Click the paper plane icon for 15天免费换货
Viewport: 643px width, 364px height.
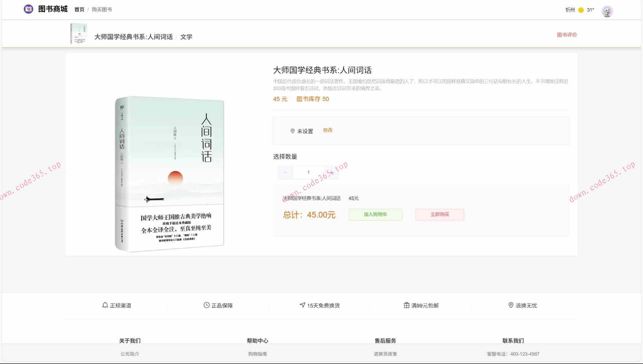[x=302, y=305]
